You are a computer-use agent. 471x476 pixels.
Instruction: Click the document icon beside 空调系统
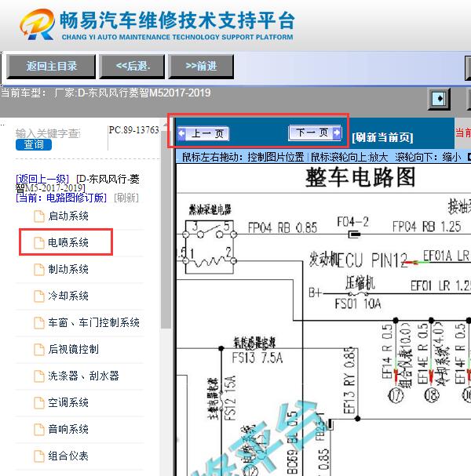tap(39, 403)
